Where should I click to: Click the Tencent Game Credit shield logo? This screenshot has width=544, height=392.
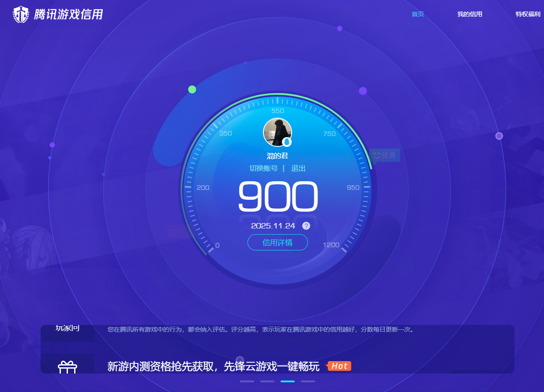pyautogui.click(x=21, y=15)
